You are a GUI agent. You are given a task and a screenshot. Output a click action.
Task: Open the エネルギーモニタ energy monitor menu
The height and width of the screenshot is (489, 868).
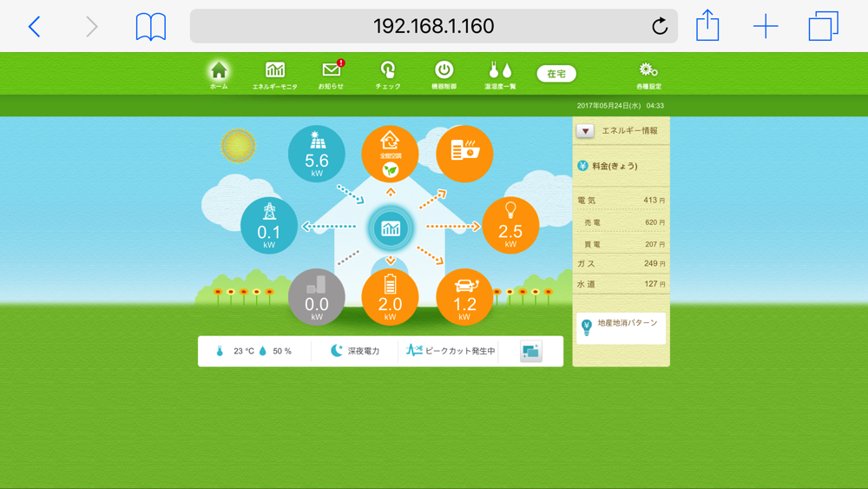[275, 75]
